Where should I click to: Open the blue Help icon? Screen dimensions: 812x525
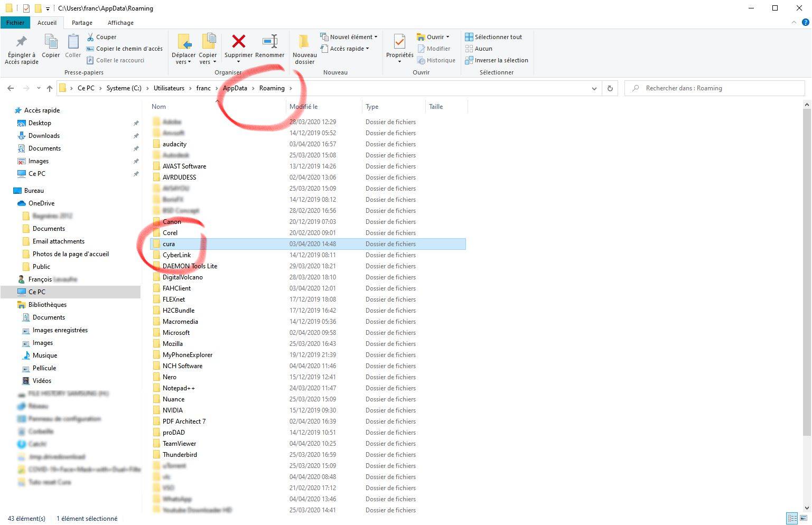click(x=806, y=23)
